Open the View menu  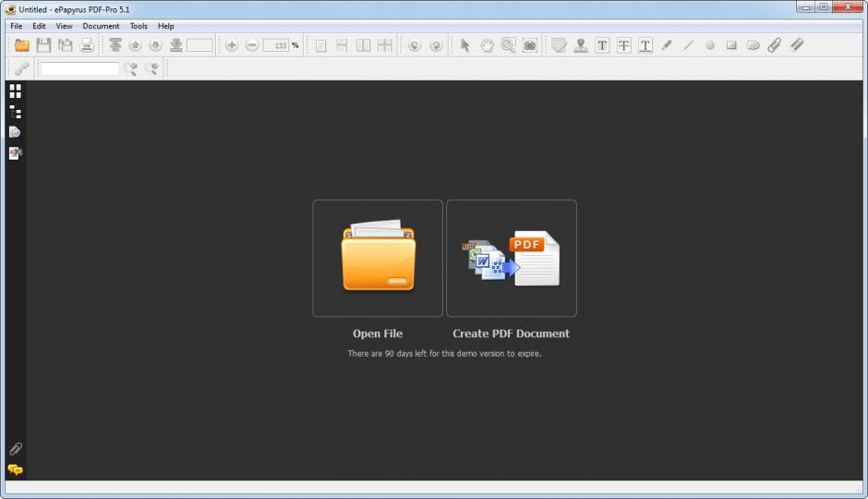[x=65, y=26]
